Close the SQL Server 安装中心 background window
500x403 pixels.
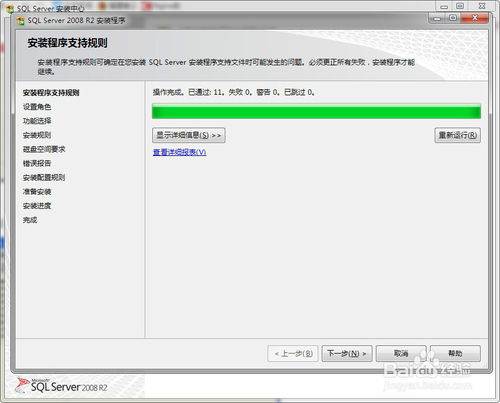[482, 6]
